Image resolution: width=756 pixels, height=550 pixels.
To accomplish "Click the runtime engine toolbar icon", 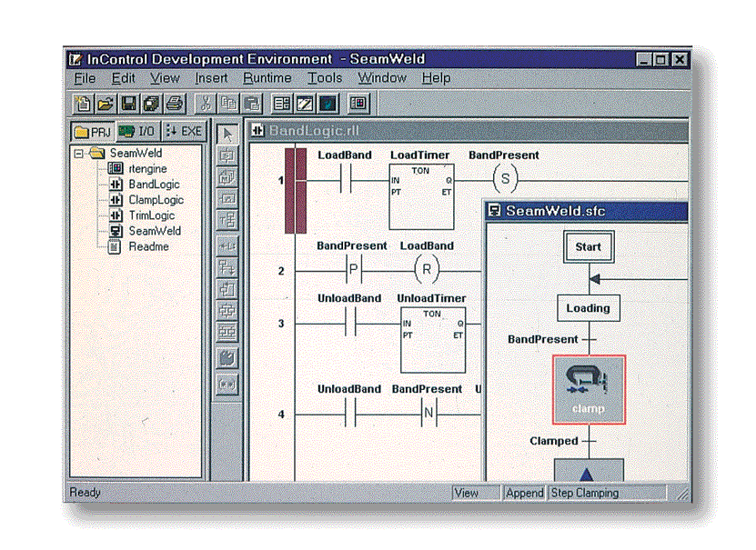I will pyautogui.click(x=358, y=103).
